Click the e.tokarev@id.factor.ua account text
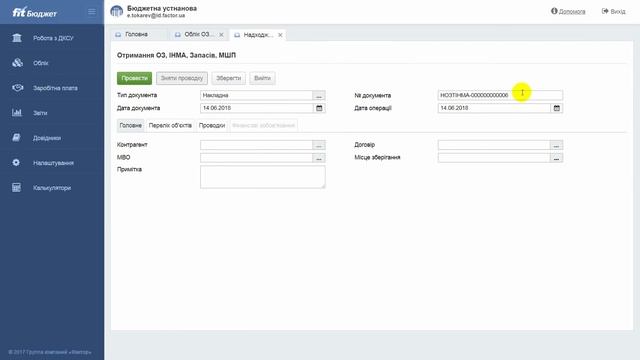Viewport: 640px width, 360px height. click(156, 16)
